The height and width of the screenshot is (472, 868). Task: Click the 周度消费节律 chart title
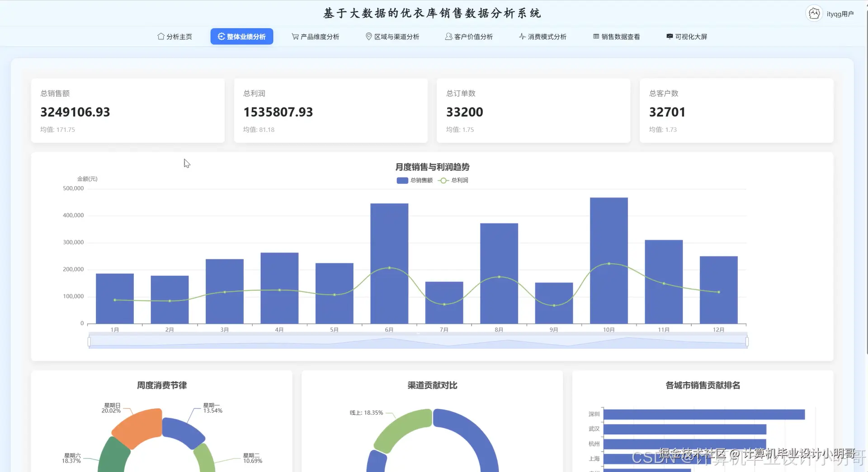click(162, 385)
